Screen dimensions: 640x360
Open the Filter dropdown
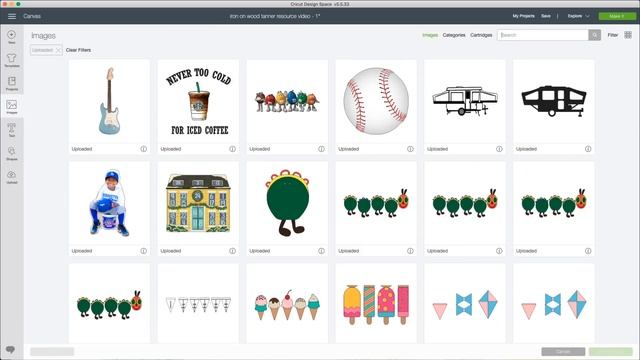(x=613, y=35)
